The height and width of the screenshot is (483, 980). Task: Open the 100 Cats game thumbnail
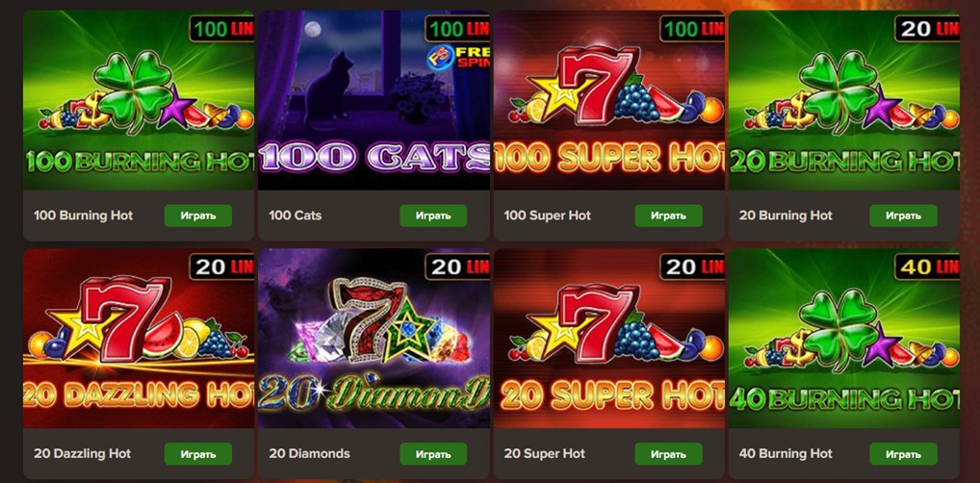coord(374,100)
